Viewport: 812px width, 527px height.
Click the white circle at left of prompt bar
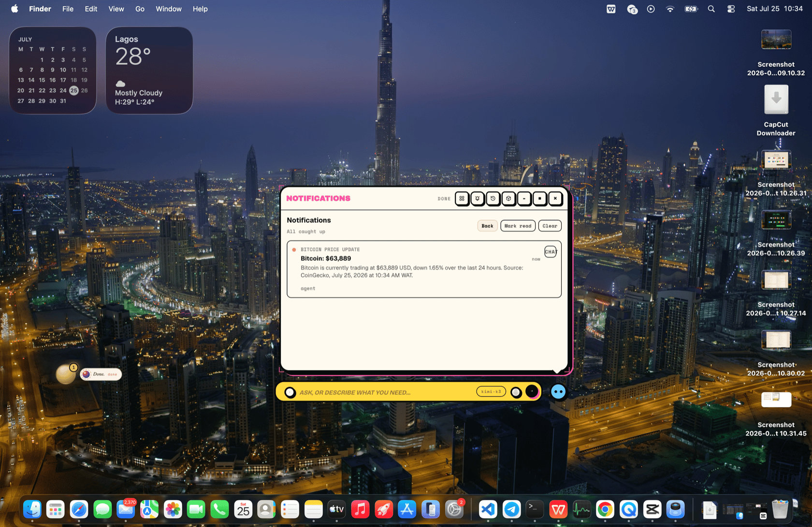(290, 392)
